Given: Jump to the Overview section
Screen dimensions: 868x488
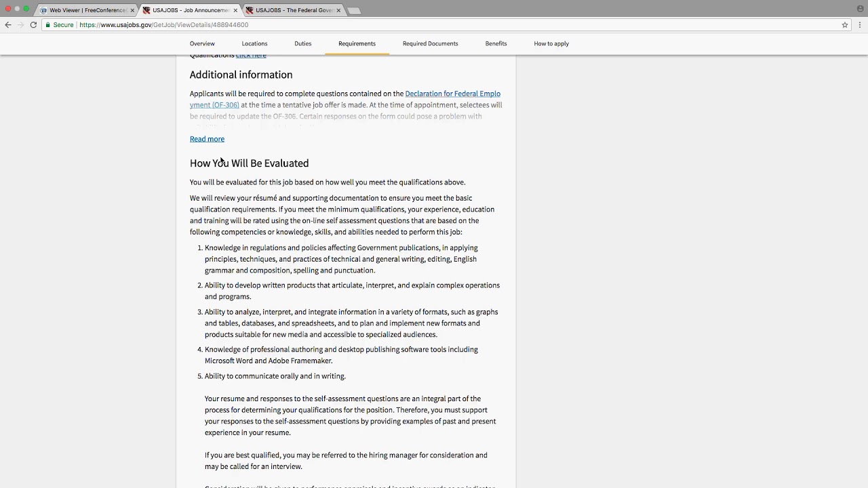Looking at the screenshot, I should pyautogui.click(x=202, y=43).
